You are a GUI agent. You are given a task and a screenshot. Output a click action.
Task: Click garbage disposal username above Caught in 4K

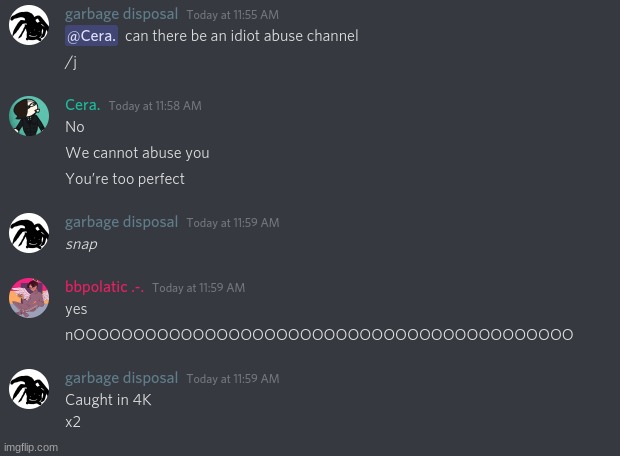121,378
